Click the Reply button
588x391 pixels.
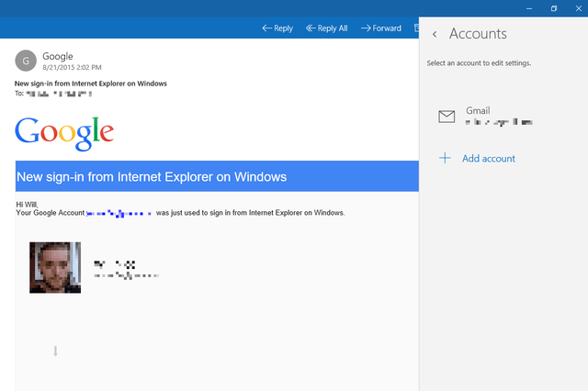click(x=277, y=28)
